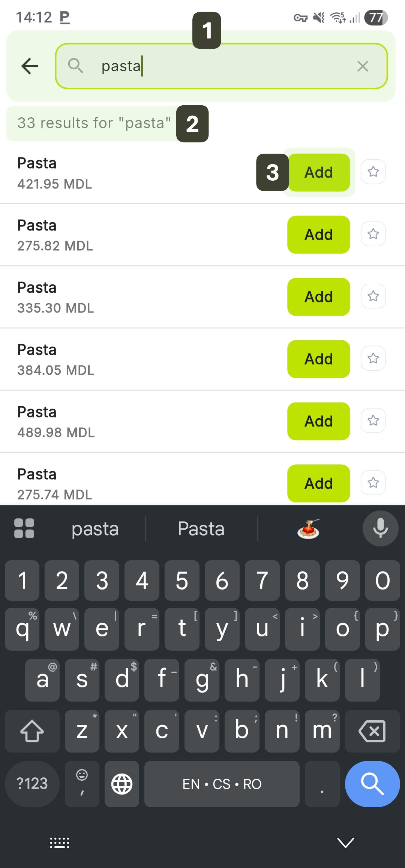Image resolution: width=405 pixels, height=868 pixels.
Task: Tap the back arrow beside the search bar
Action: [30, 66]
